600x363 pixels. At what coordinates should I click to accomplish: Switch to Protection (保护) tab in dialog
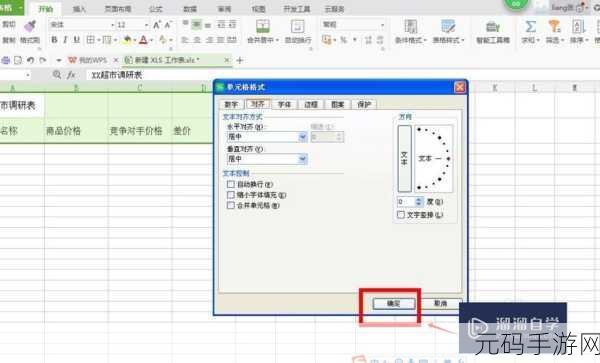[x=364, y=104]
